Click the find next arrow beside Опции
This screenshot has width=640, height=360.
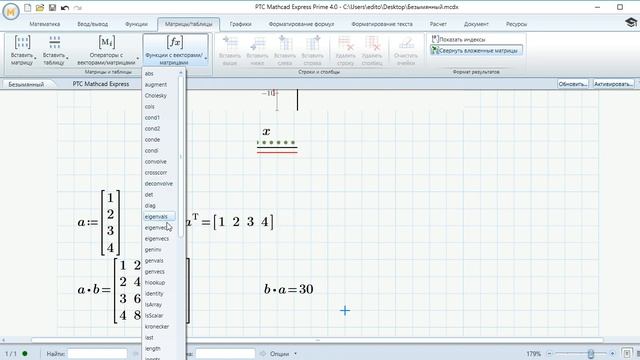click(x=263, y=353)
